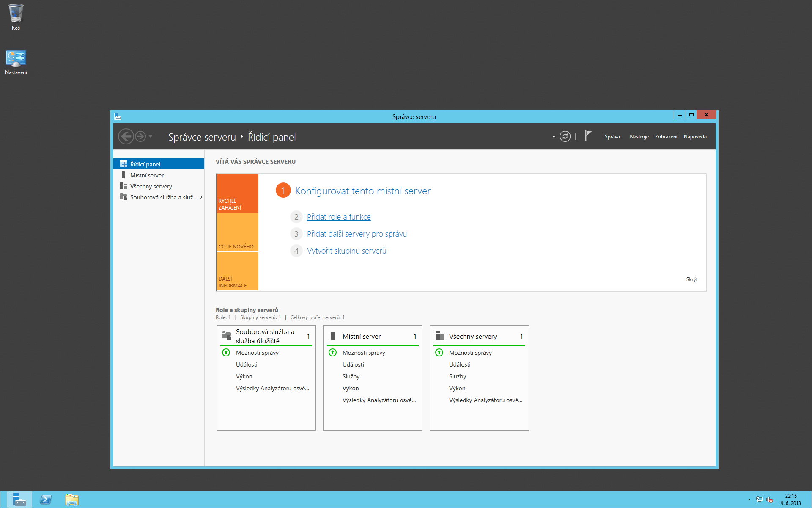Click the refresh dashboard icon
This screenshot has height=508, width=812.
[x=565, y=136]
